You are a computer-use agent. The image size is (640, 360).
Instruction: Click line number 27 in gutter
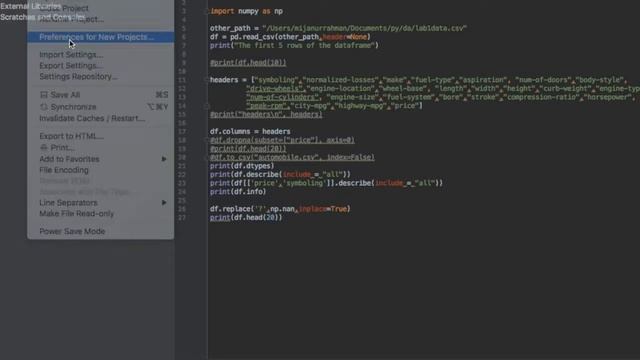coord(182,218)
